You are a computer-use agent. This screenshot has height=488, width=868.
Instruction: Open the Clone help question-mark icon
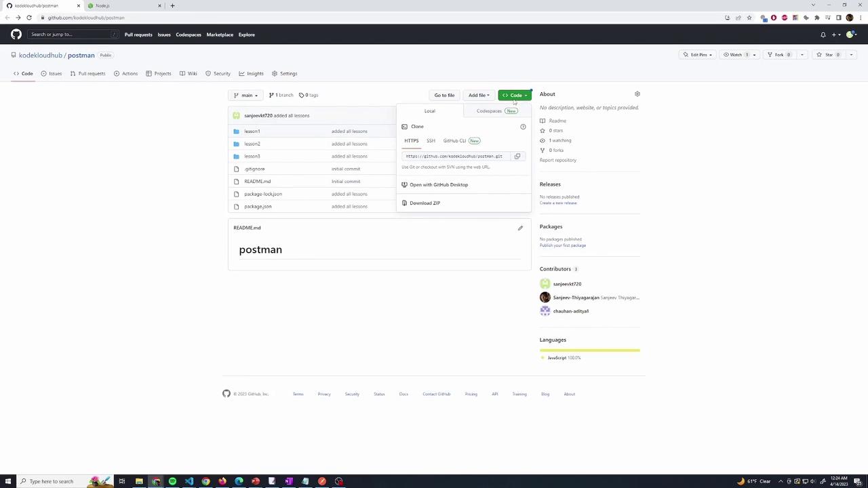click(x=523, y=127)
